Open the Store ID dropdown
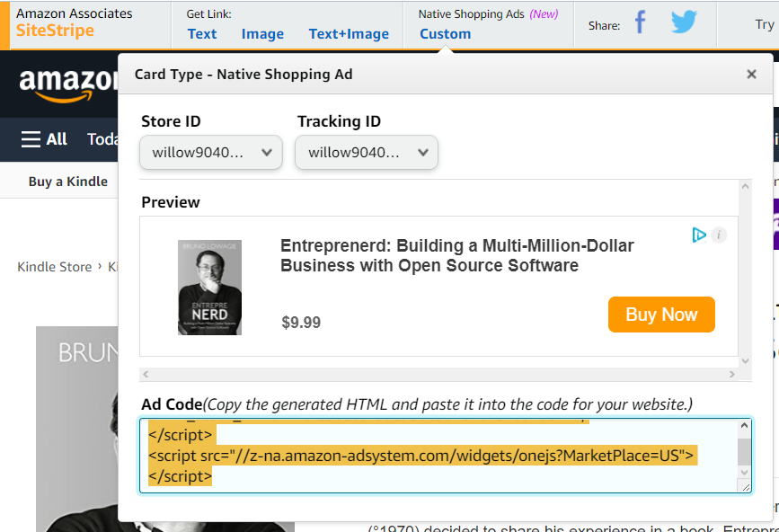Image resolution: width=779 pixels, height=532 pixels. [x=211, y=153]
